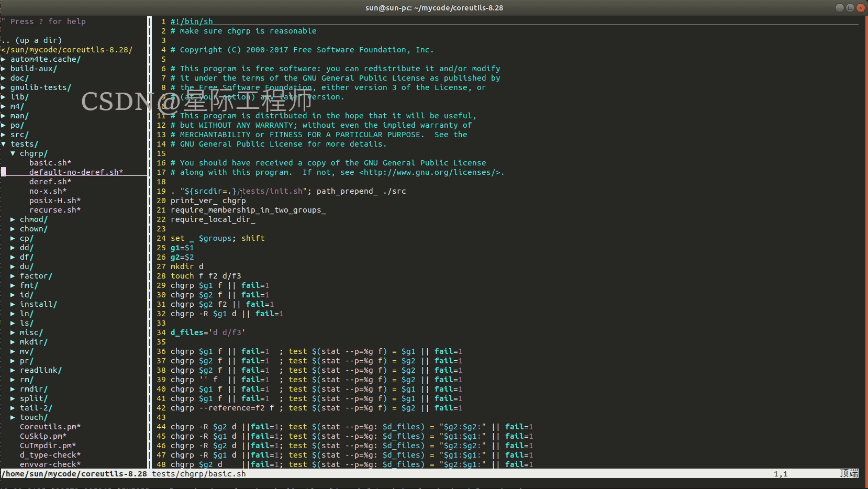
Task: Open basic.sh in the file tree
Action: click(x=50, y=163)
